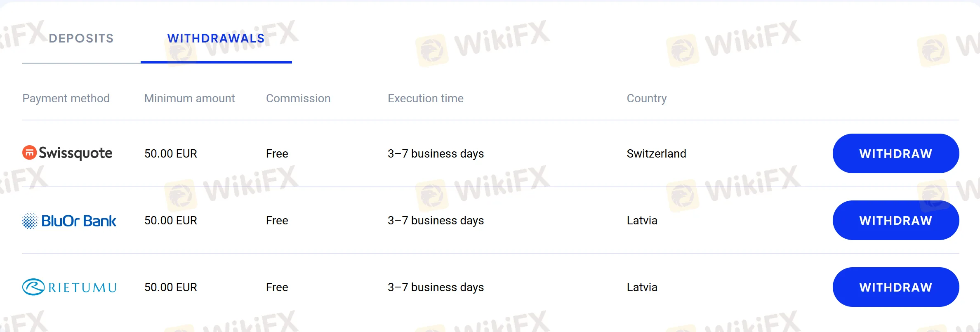Click the Country column header
This screenshot has width=980, height=332.
pos(647,99)
